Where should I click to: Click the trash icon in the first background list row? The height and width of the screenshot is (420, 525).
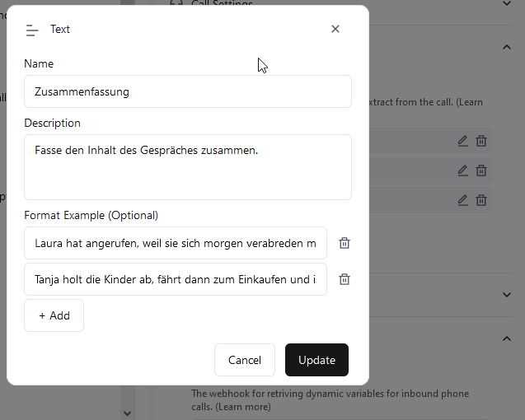(x=481, y=141)
